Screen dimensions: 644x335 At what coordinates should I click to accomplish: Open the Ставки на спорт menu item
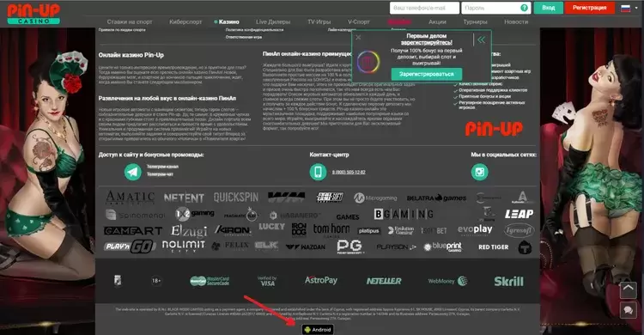[130, 21]
